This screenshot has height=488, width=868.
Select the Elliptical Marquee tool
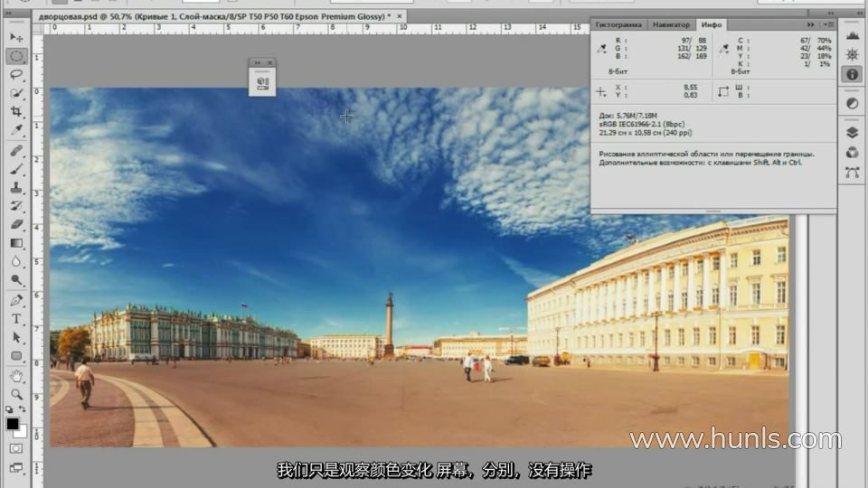coord(16,56)
